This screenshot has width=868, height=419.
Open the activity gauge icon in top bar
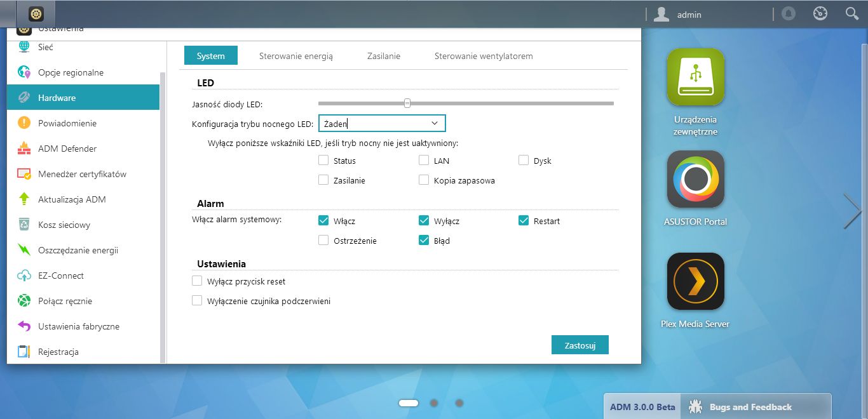tap(820, 13)
